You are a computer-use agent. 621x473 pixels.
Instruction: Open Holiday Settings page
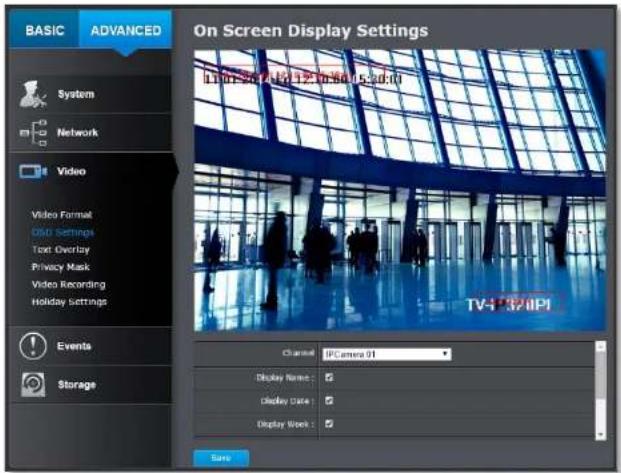pos(69,302)
